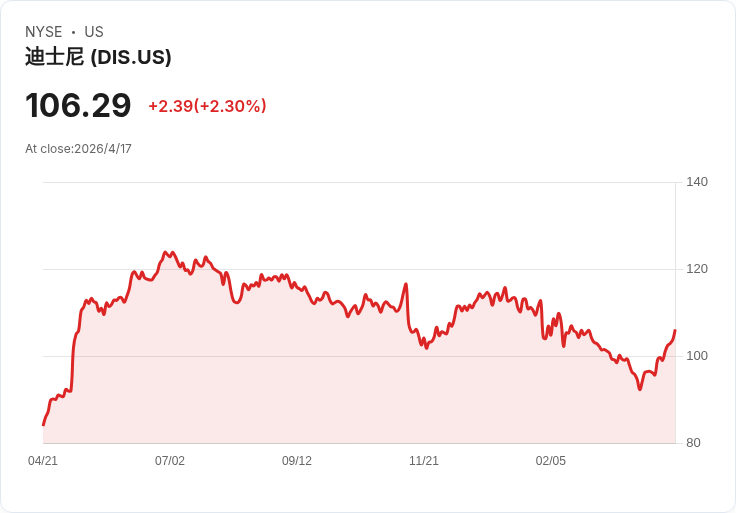
Task: Click the price line's starting point at 04/21
Action: pyautogui.click(x=43, y=425)
